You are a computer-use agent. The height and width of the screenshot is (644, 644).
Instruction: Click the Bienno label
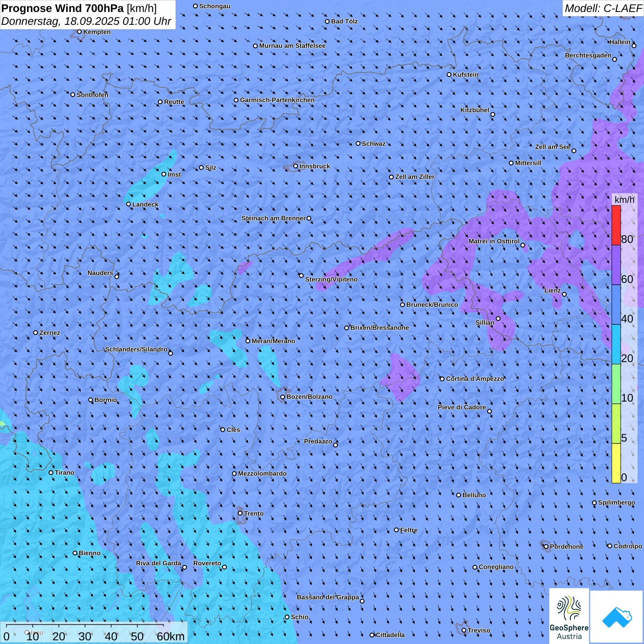tap(89, 553)
